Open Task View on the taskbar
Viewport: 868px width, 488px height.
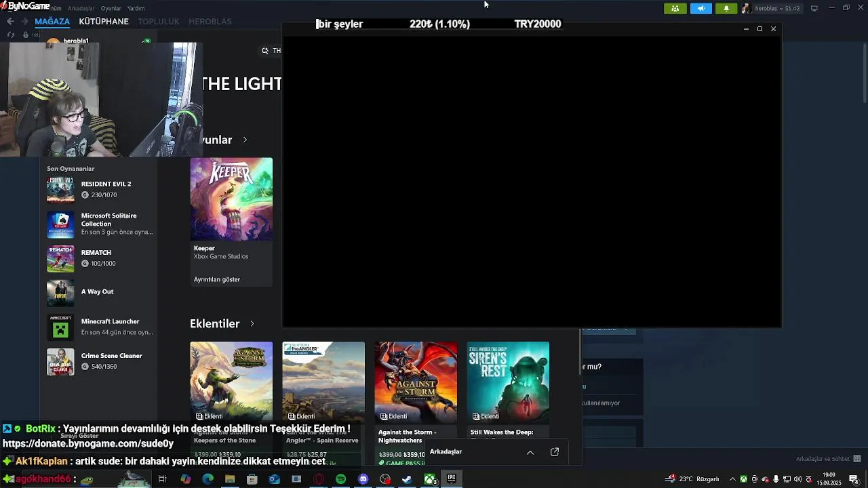(x=163, y=479)
